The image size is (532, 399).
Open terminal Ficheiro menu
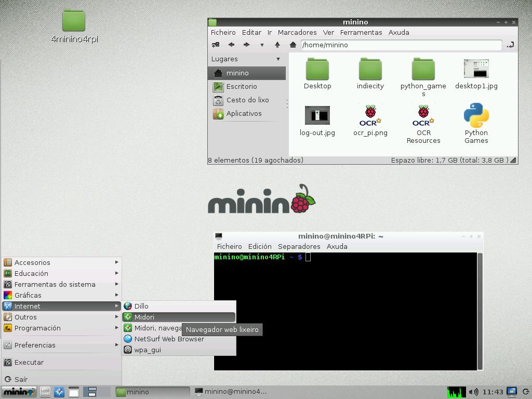[229, 247]
